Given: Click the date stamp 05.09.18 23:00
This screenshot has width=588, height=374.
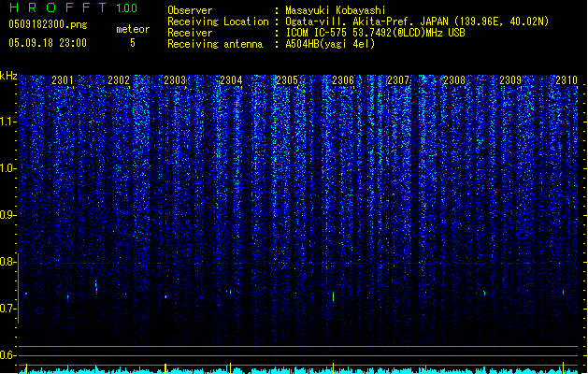Looking at the screenshot, I should point(48,43).
